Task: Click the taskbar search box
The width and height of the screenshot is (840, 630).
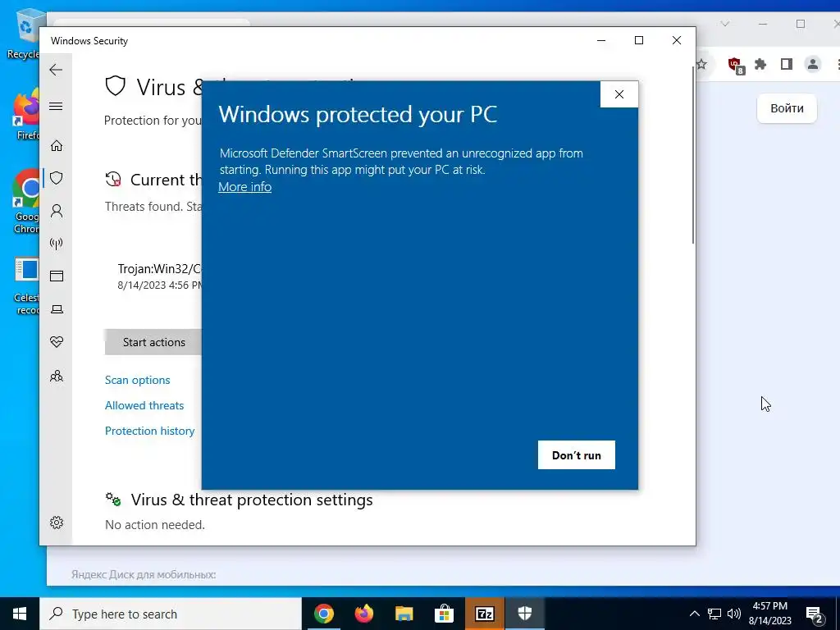Action: [x=171, y=614]
